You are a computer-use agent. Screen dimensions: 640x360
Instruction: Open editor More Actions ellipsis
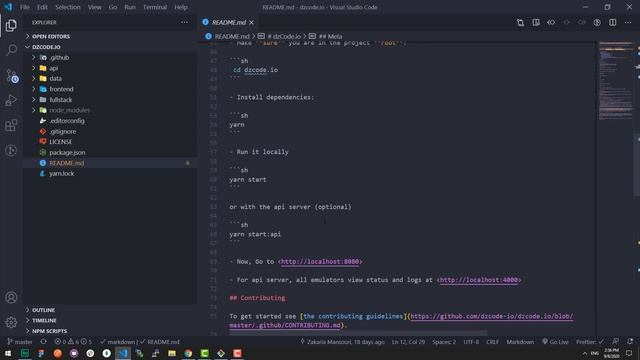(x=628, y=22)
